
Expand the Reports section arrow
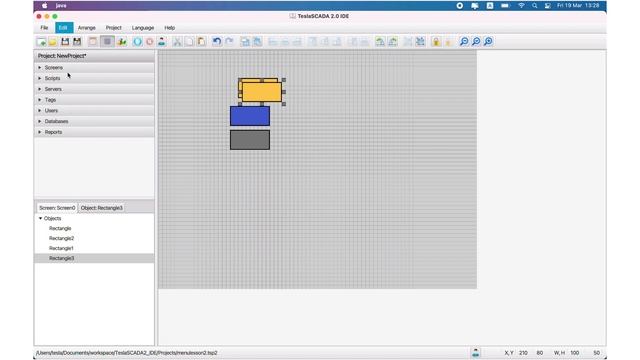point(40,132)
